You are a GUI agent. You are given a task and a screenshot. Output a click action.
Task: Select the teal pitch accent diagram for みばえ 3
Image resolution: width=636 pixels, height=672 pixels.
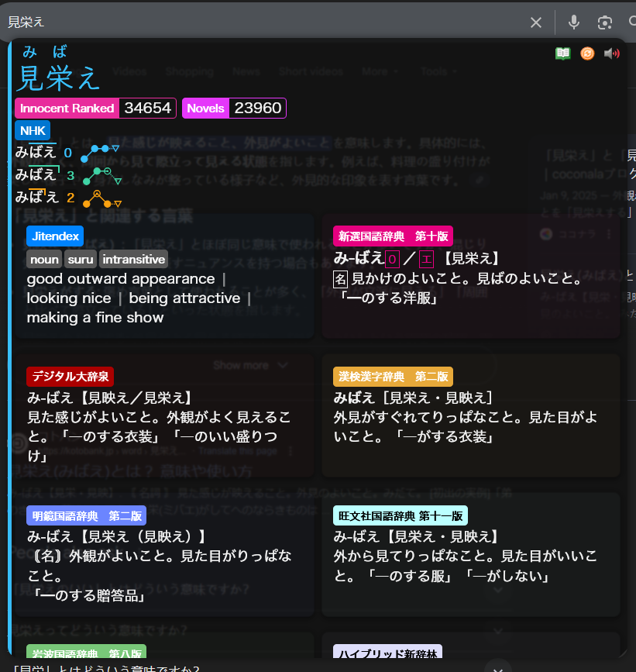coord(99,174)
